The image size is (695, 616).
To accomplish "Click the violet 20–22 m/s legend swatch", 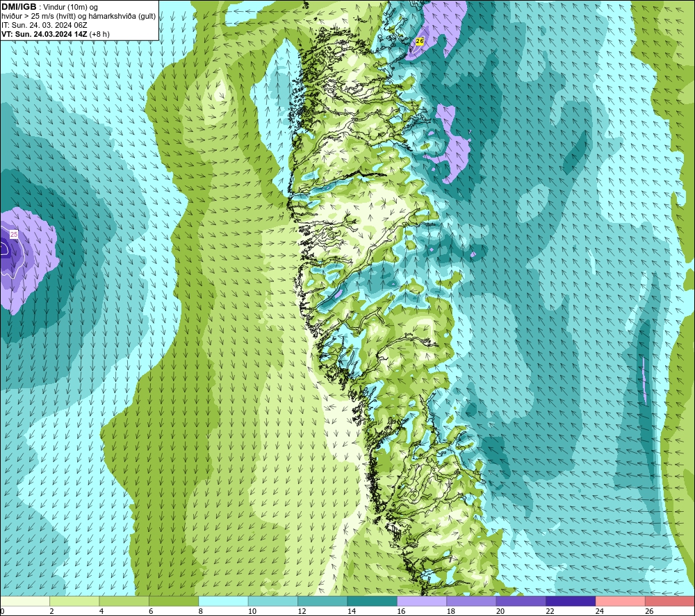I will pos(521,601).
